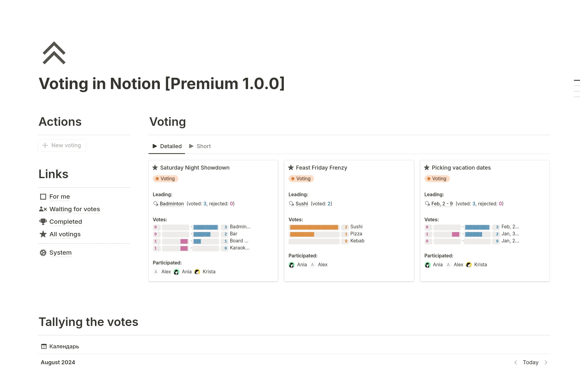Image resolution: width=588 pixels, height=367 pixels.
Task: Open the Badminton leading option link
Action: click(171, 204)
